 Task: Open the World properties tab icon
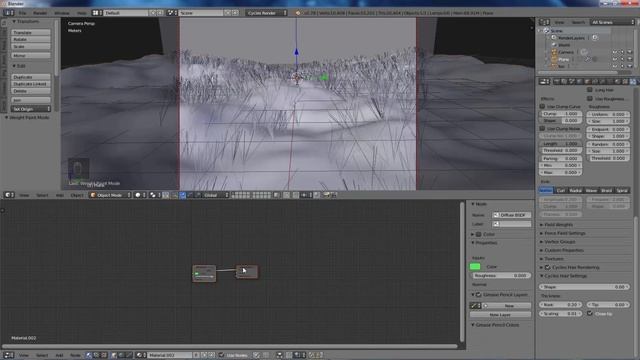580,82
